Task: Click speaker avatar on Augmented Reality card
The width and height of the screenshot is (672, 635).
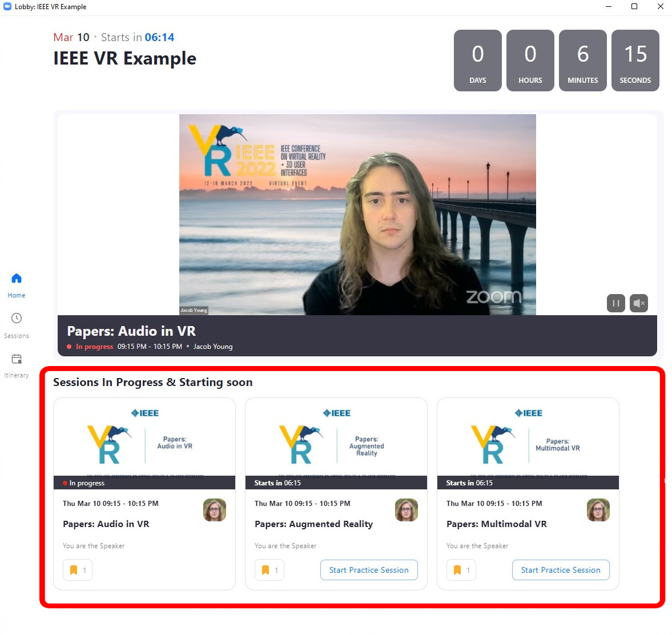Action: click(407, 510)
